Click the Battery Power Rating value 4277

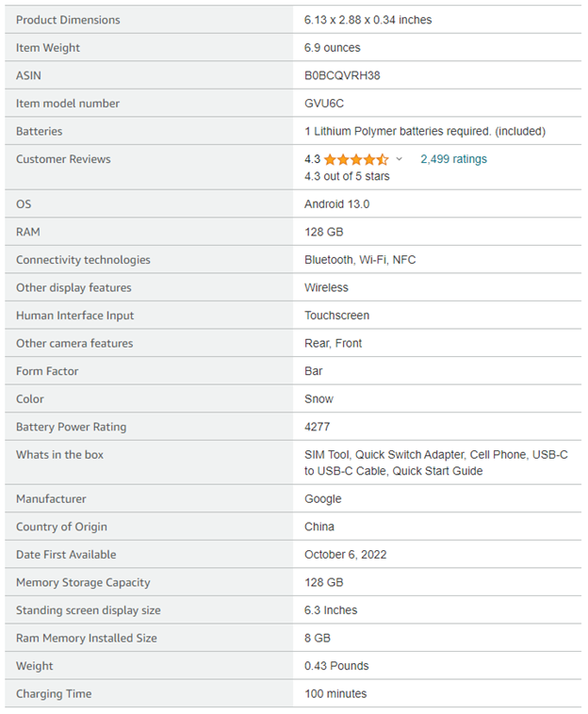[x=317, y=427]
